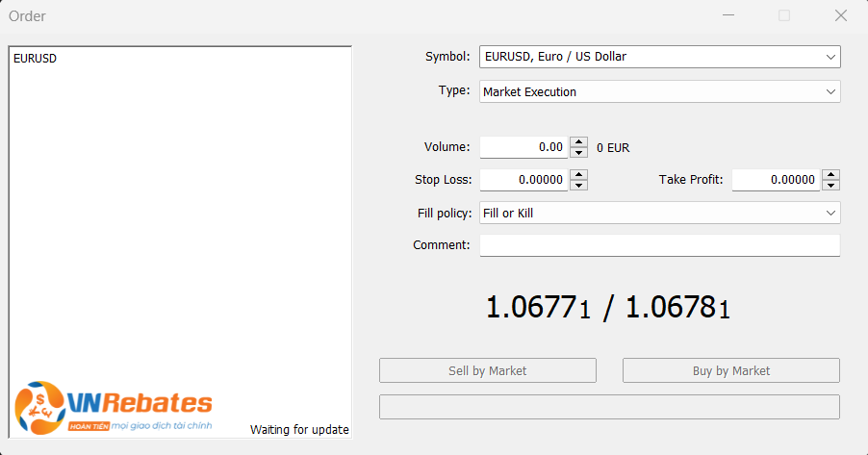Decrease Stop Loss with the down arrow

579,185
